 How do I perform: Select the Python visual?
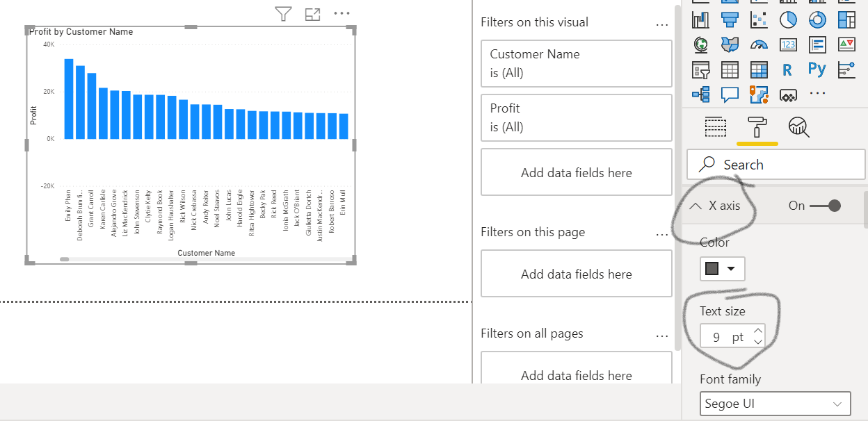(x=817, y=69)
